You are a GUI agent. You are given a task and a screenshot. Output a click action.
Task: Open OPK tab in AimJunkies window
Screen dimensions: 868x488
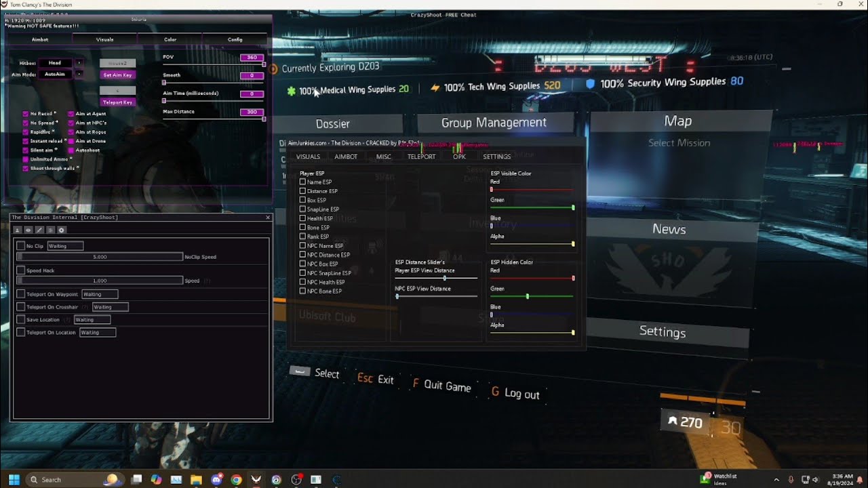[459, 157]
